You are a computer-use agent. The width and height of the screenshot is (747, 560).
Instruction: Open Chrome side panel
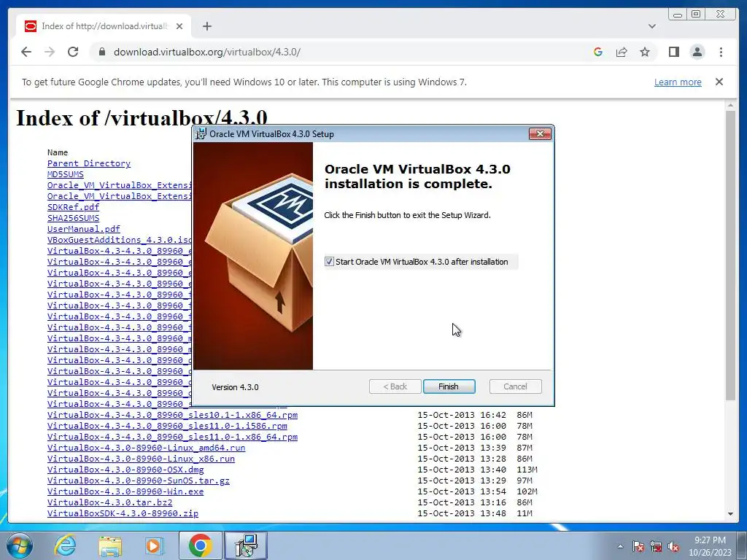pos(673,52)
